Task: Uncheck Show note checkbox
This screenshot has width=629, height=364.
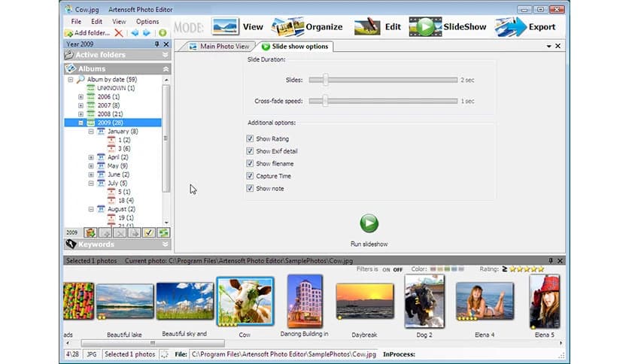Action: pos(250,189)
